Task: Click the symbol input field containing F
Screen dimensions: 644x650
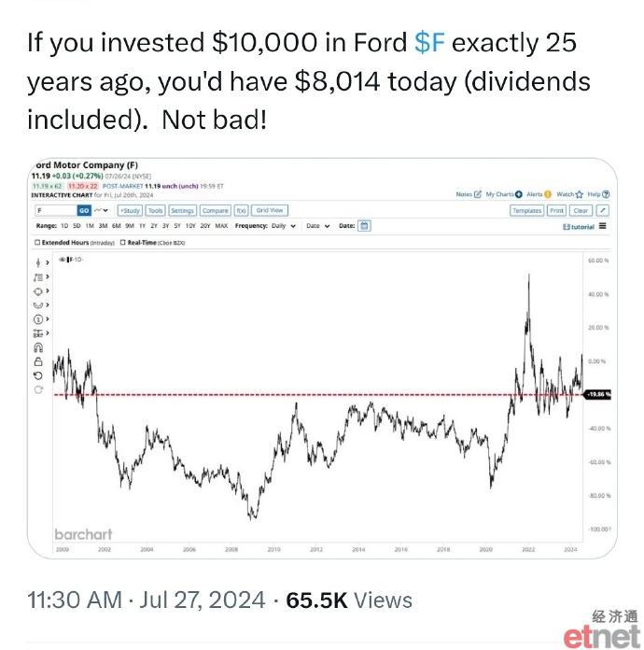Action: pos(56,210)
